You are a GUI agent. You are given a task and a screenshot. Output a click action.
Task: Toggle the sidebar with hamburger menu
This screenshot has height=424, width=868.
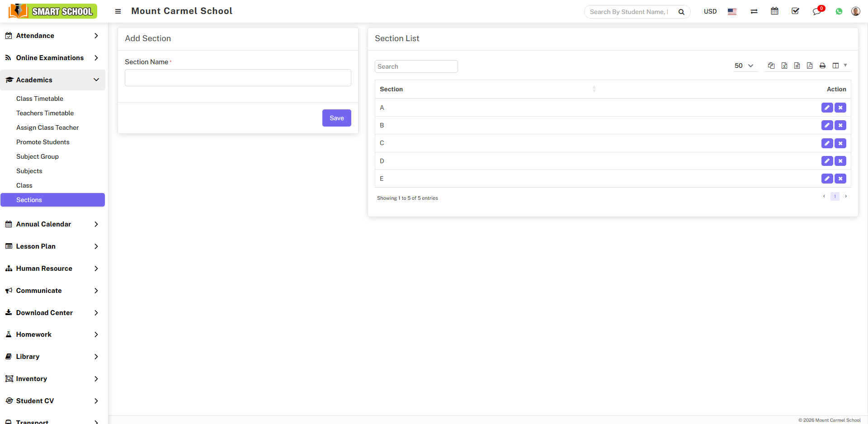coord(118,11)
